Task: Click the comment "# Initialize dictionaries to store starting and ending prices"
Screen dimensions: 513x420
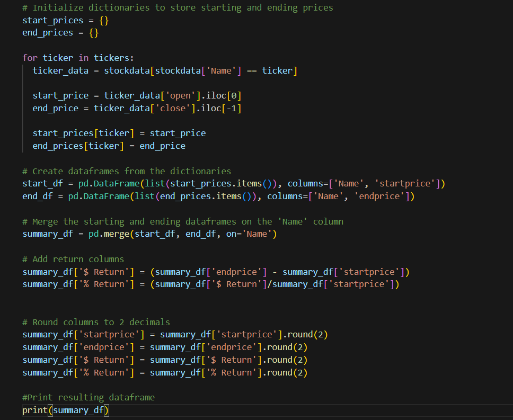Action: (x=178, y=7)
